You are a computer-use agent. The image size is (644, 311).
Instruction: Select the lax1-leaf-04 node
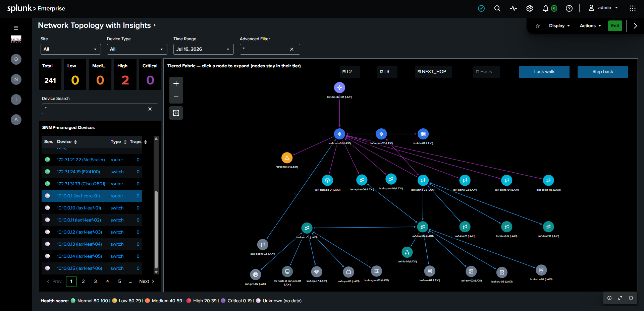tap(423, 227)
